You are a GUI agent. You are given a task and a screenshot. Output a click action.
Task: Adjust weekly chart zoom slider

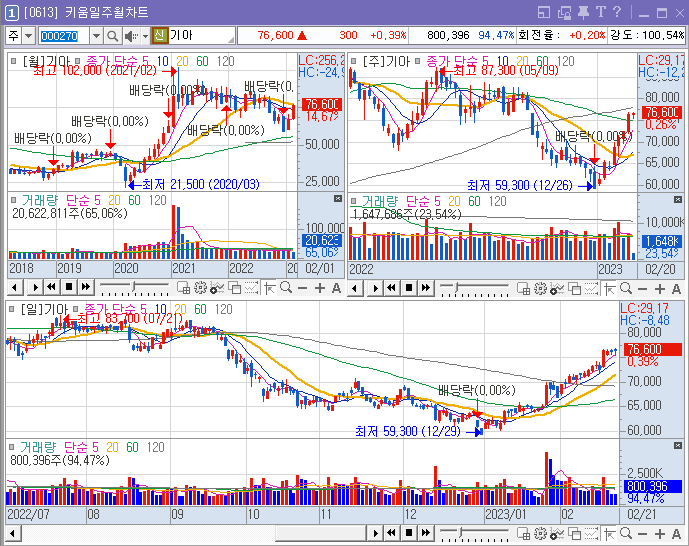point(475,289)
